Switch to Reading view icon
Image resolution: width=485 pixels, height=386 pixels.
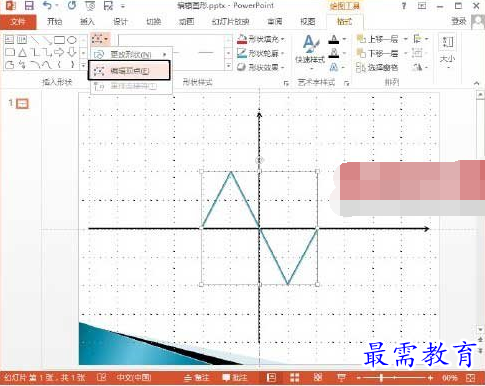(x=317, y=378)
